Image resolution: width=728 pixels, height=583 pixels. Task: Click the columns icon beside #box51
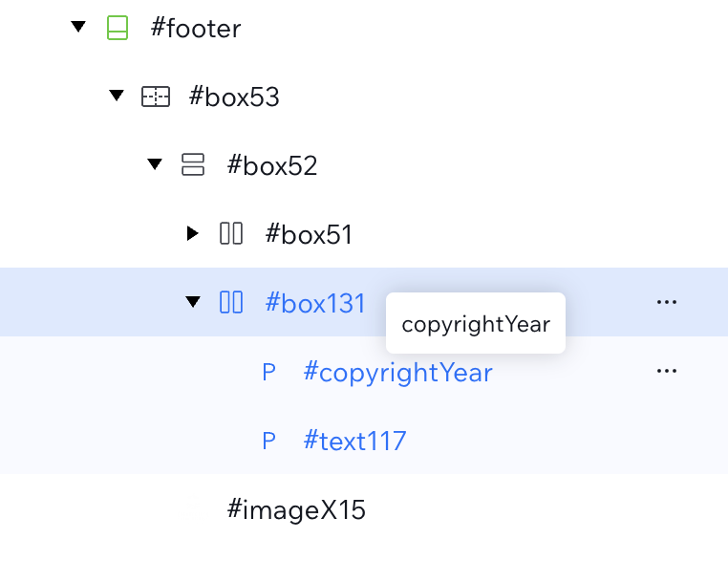[231, 233]
